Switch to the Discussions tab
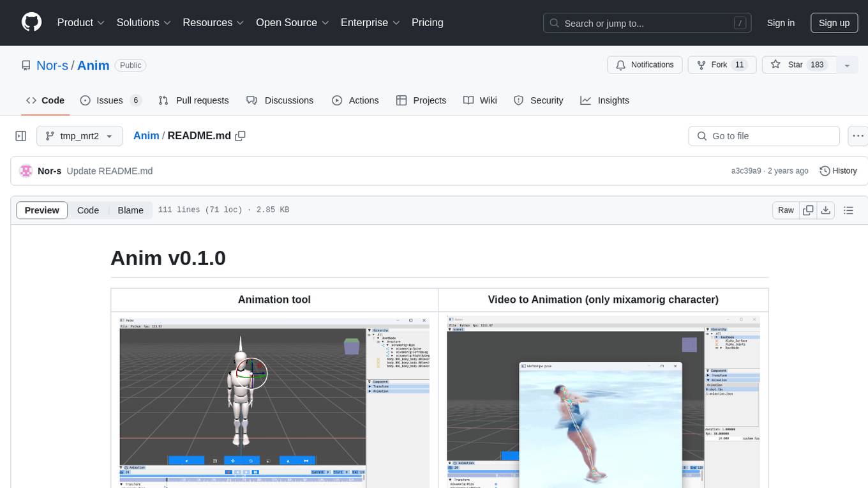The height and width of the screenshot is (488, 868). pos(280,100)
